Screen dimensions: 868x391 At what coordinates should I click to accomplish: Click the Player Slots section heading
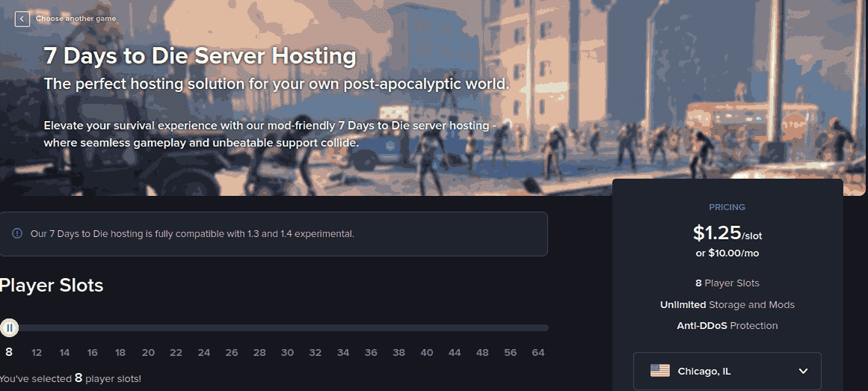coord(52,286)
